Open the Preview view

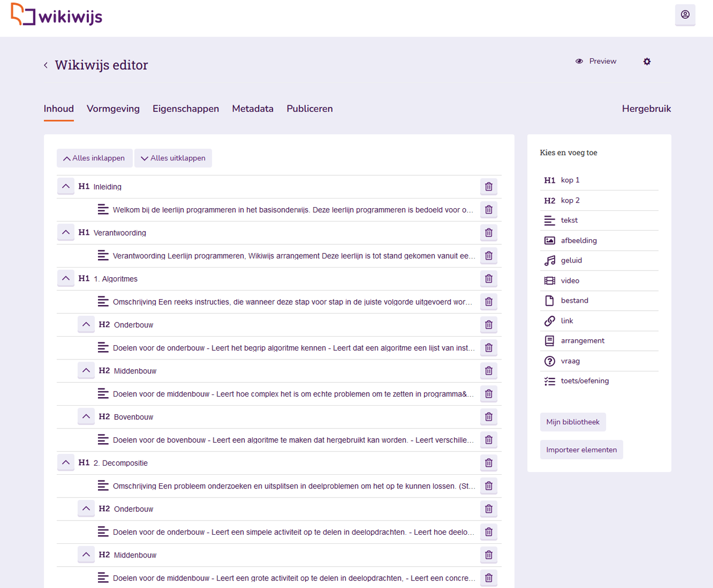pos(596,61)
